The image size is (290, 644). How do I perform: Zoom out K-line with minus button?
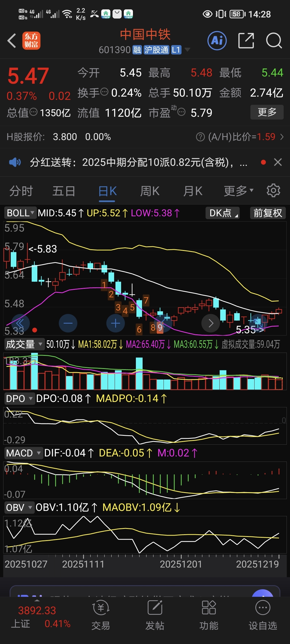click(68, 323)
